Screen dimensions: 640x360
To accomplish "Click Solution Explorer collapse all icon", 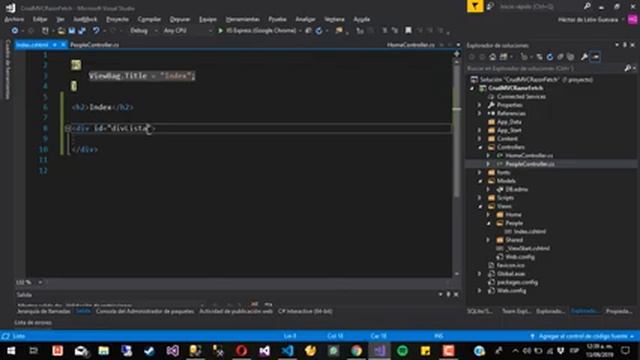I will (x=560, y=57).
